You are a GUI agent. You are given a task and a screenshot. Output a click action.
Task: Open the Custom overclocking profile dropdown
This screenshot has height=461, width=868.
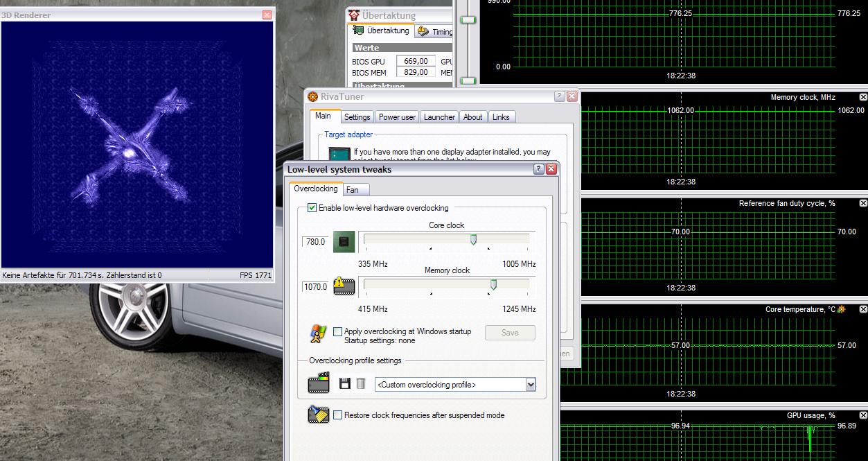coord(531,384)
